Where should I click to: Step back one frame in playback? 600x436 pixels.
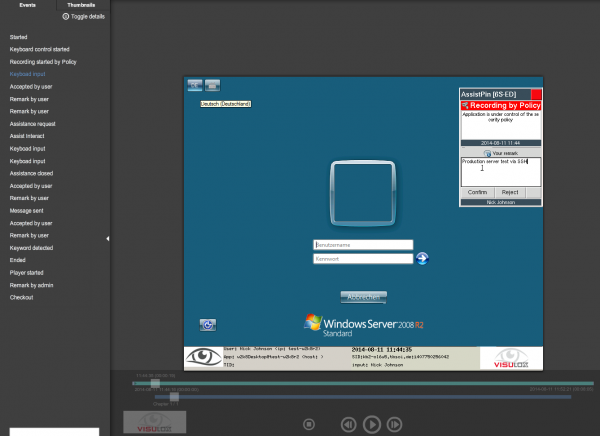pos(348,424)
